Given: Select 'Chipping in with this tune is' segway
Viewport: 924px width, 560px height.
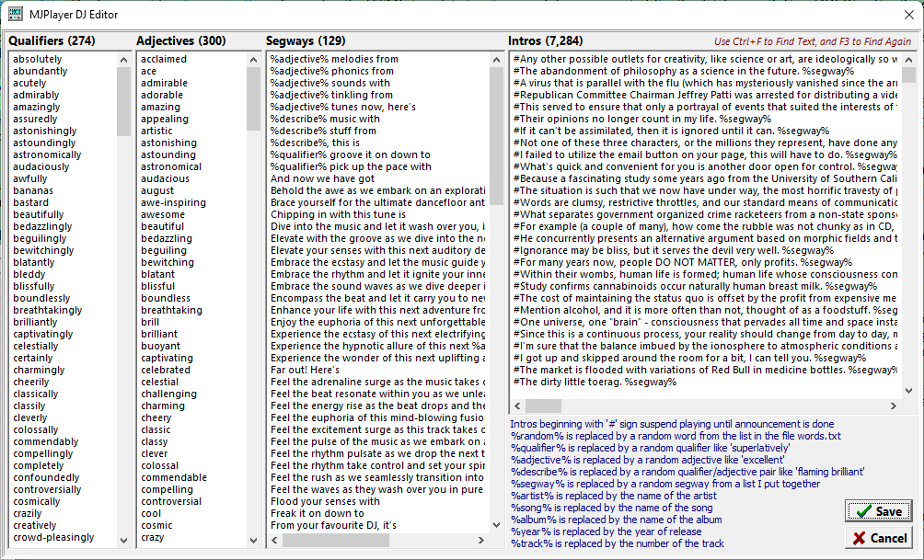Looking at the screenshot, I should (339, 215).
